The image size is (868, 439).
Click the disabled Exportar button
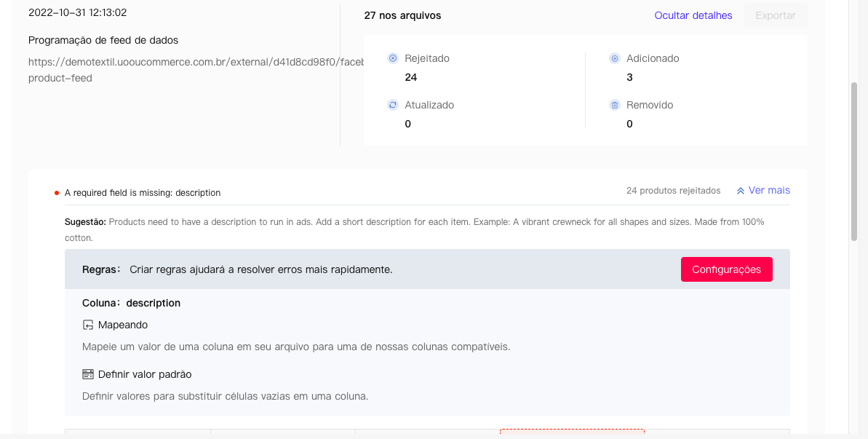[x=776, y=15]
